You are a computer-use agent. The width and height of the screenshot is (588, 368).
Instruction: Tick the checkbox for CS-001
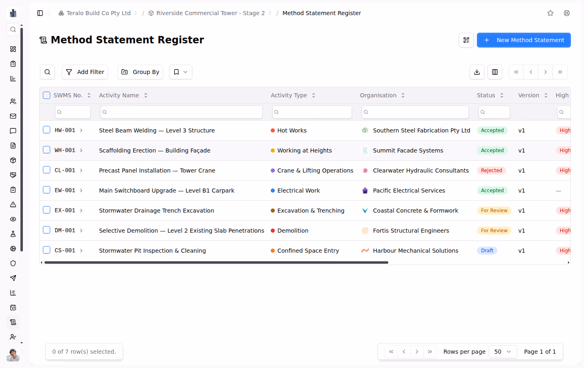coord(47,250)
